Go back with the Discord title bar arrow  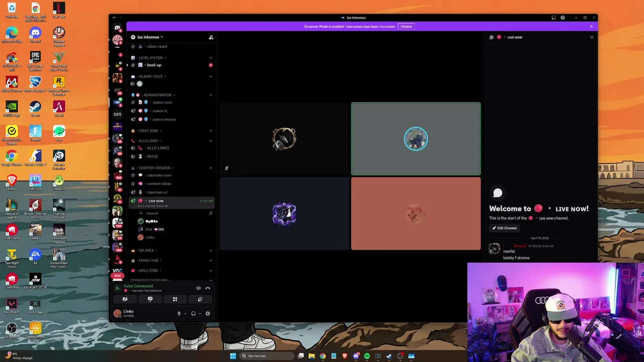click(x=114, y=18)
